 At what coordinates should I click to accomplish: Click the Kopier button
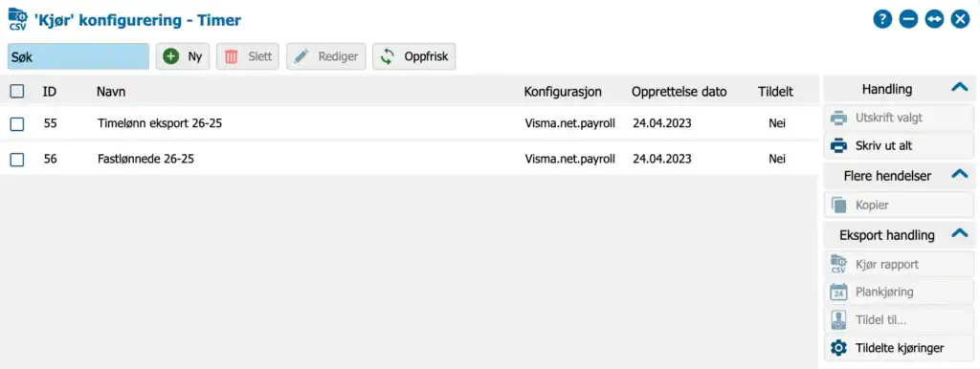(899, 206)
